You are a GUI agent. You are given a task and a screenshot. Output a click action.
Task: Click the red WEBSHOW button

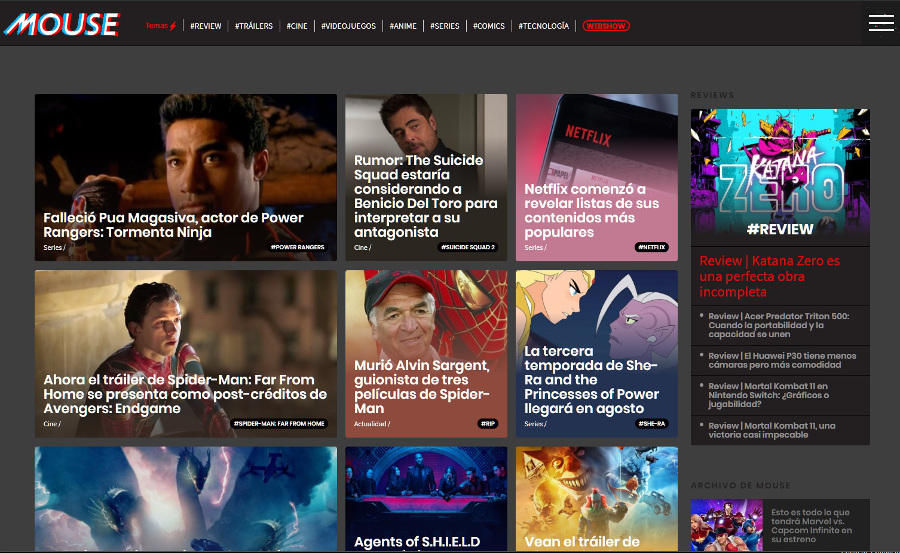pos(606,26)
